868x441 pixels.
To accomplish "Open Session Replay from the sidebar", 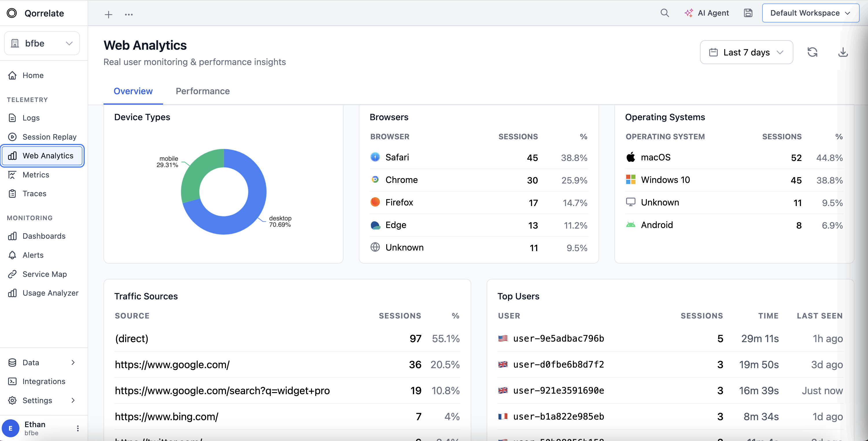I will 49,137.
